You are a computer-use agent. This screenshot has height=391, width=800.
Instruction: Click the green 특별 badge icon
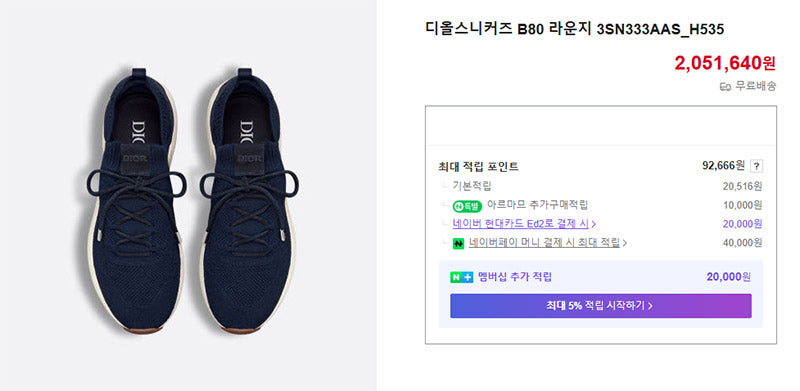(467, 206)
